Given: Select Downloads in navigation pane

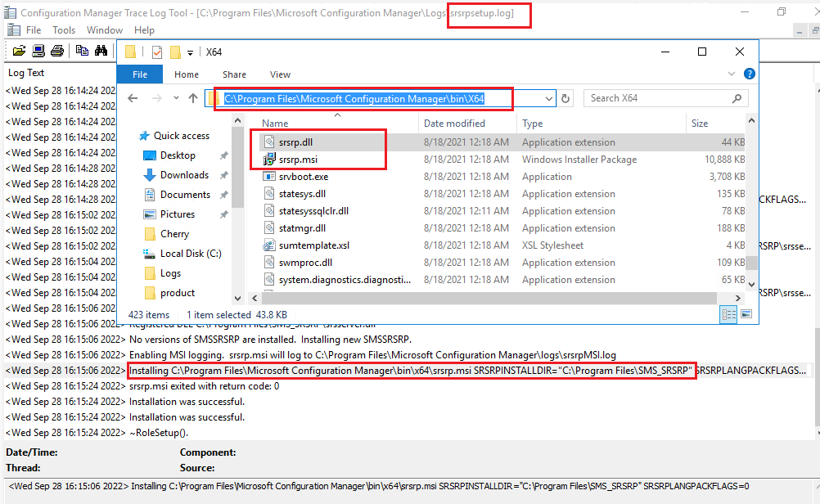Looking at the screenshot, I should (x=184, y=174).
